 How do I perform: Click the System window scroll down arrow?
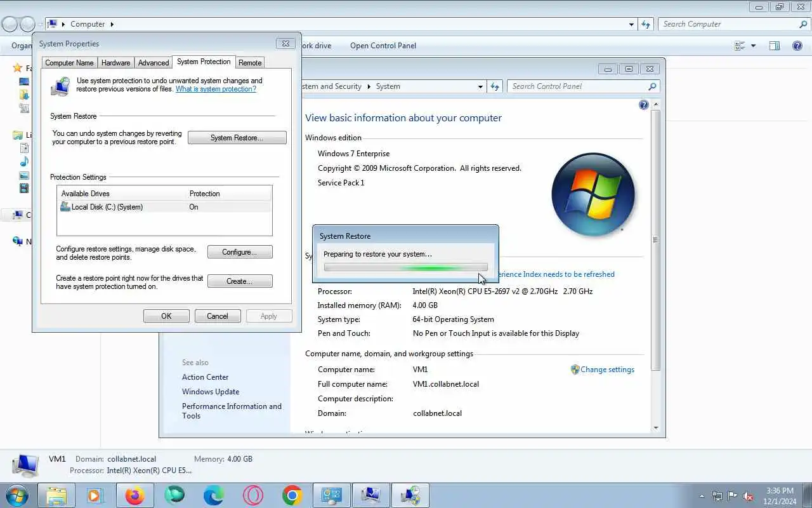coord(656,428)
